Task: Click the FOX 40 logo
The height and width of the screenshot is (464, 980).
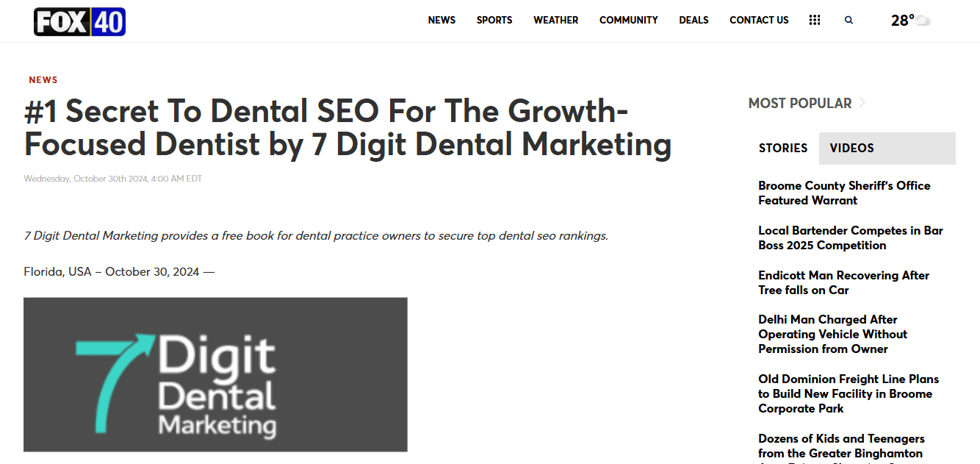Action: click(x=80, y=21)
